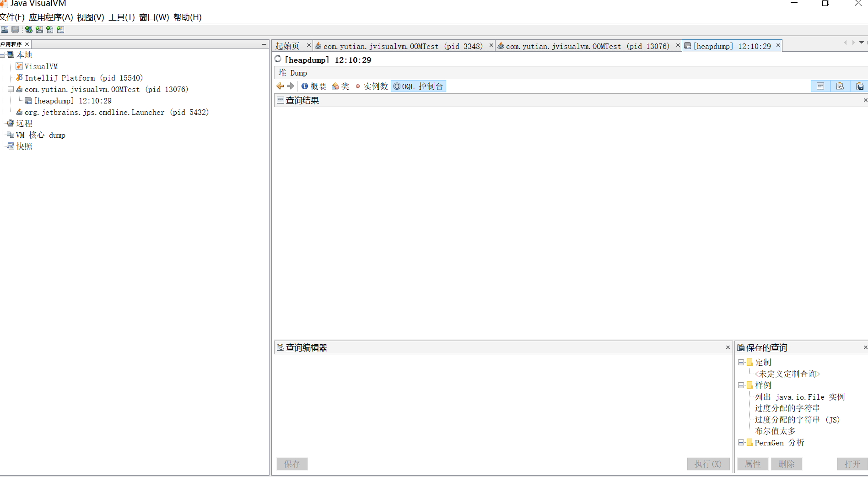
Task: Toggle the query editor panel button
Action: tap(840, 86)
